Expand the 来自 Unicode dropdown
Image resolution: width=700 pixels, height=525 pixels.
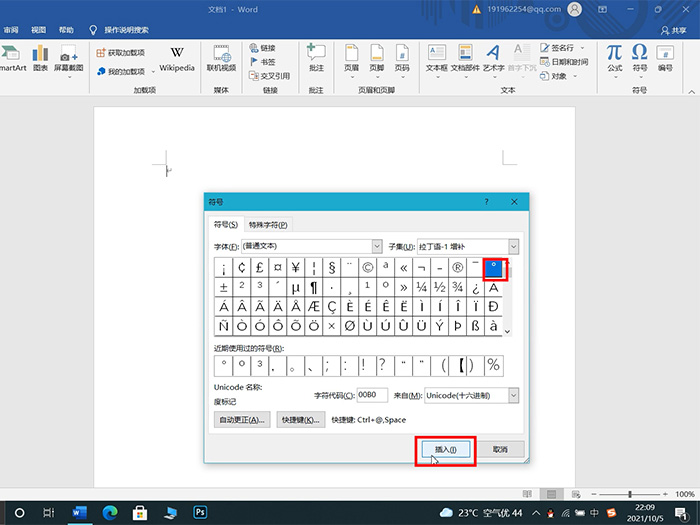click(x=513, y=395)
